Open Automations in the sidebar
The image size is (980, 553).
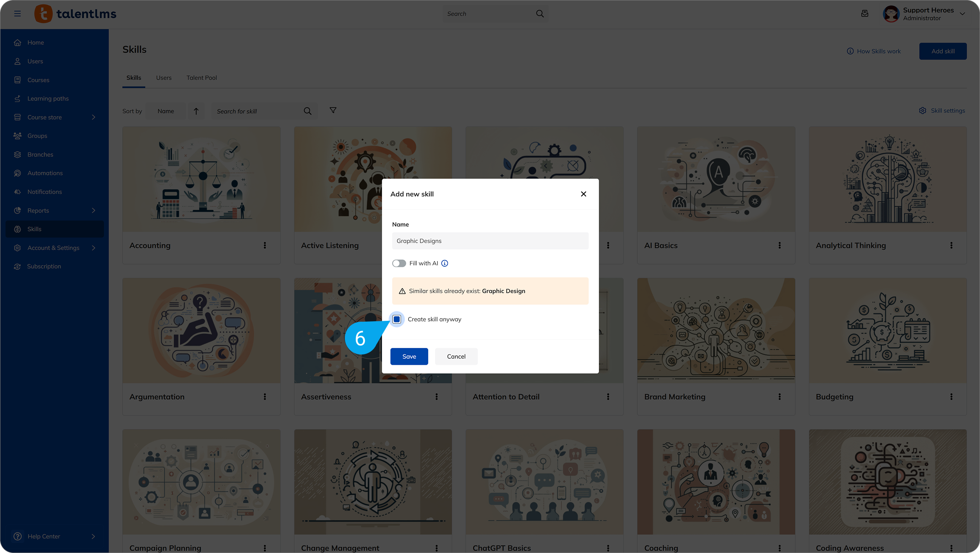[x=45, y=173]
